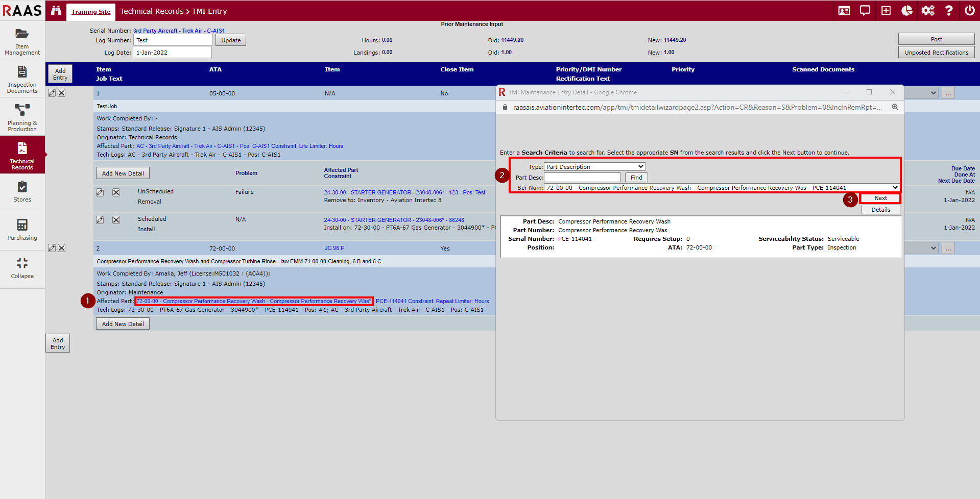Image resolution: width=980 pixels, height=499 pixels.
Task: Open Stores in sidebar
Action: click(22, 193)
